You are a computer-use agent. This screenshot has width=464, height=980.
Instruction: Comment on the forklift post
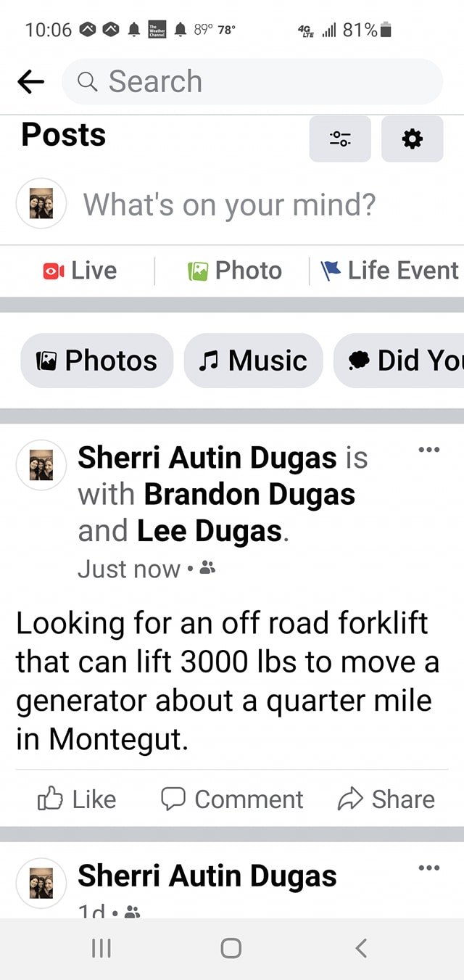coord(231,799)
